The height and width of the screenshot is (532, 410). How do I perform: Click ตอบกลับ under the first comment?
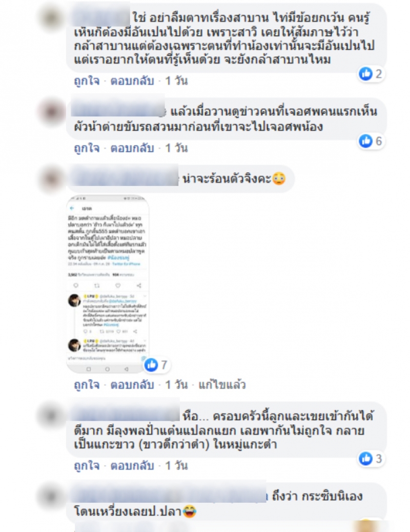pos(132,81)
